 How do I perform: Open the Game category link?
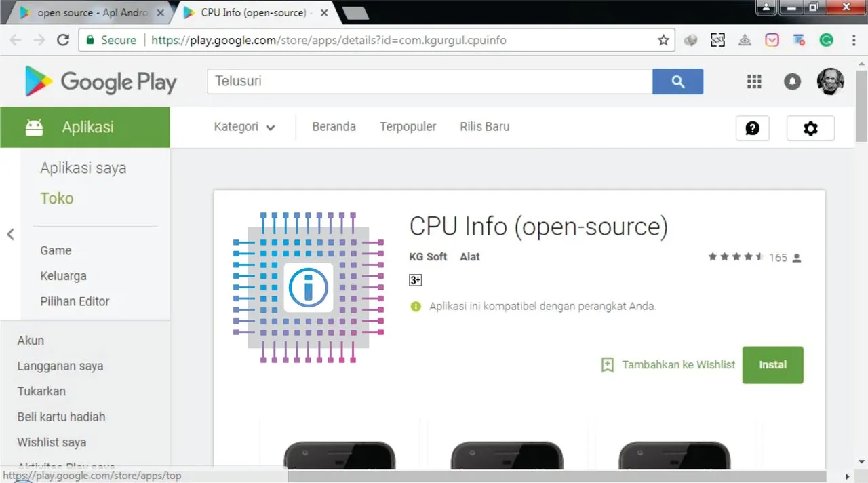pyautogui.click(x=56, y=250)
